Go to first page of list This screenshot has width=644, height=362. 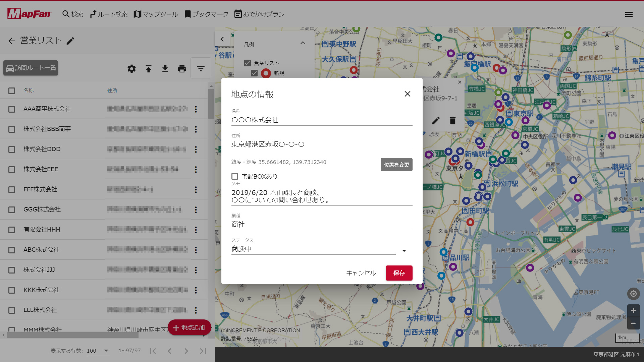(153, 351)
